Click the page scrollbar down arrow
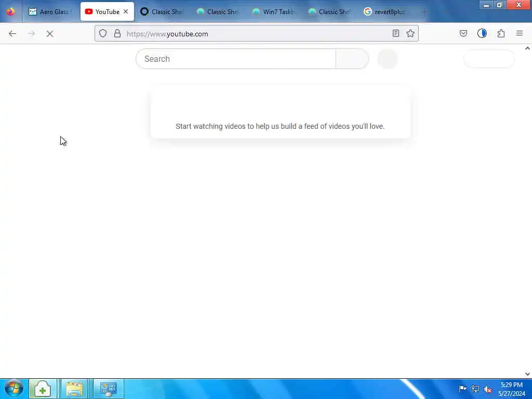 (527, 374)
